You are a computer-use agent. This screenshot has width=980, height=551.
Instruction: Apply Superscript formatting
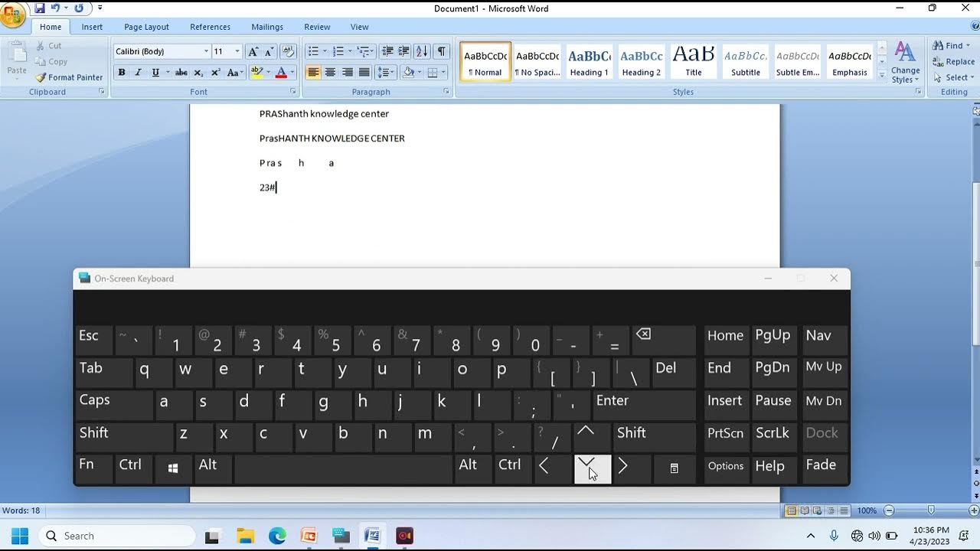[x=215, y=73]
